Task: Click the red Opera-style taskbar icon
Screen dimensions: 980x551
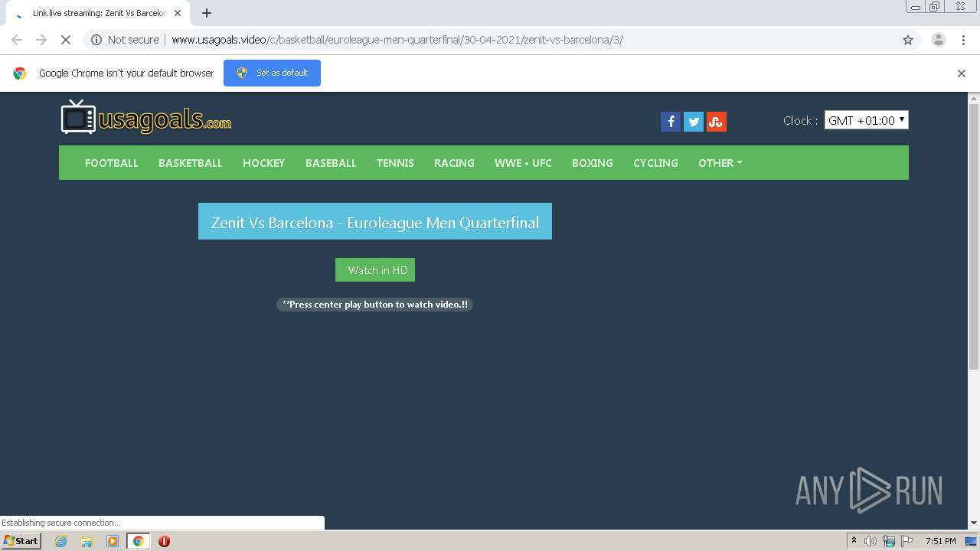Action: point(164,541)
